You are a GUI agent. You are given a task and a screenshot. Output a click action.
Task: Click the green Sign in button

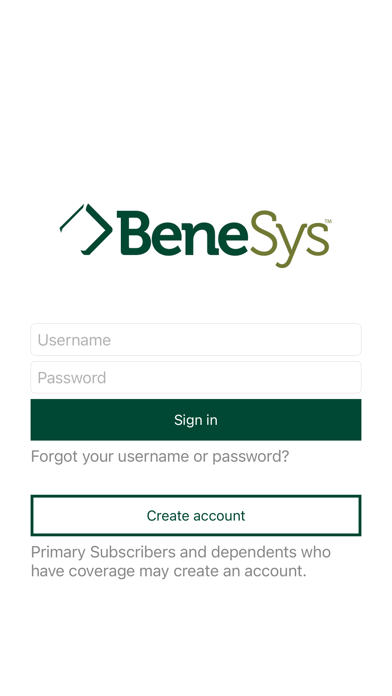(x=196, y=420)
